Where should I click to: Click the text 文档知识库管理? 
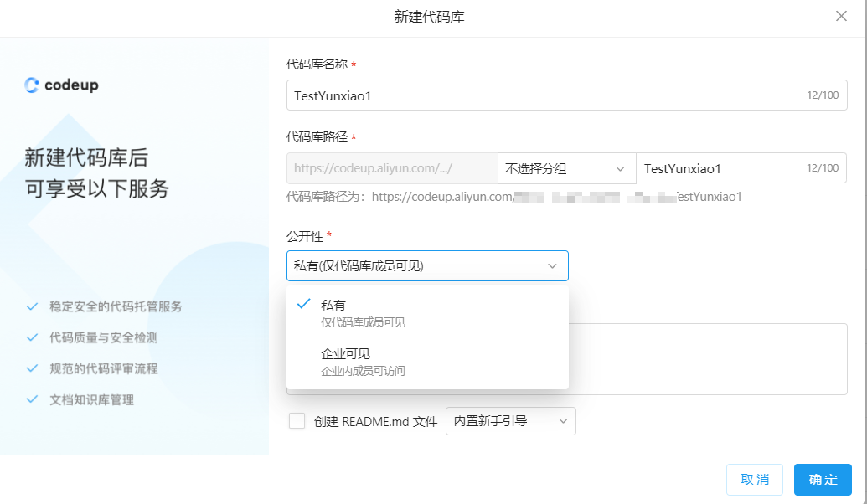tap(91, 399)
